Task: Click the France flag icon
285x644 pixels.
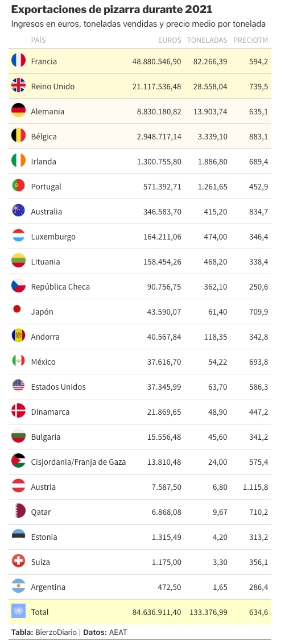Action: pyautogui.click(x=18, y=61)
